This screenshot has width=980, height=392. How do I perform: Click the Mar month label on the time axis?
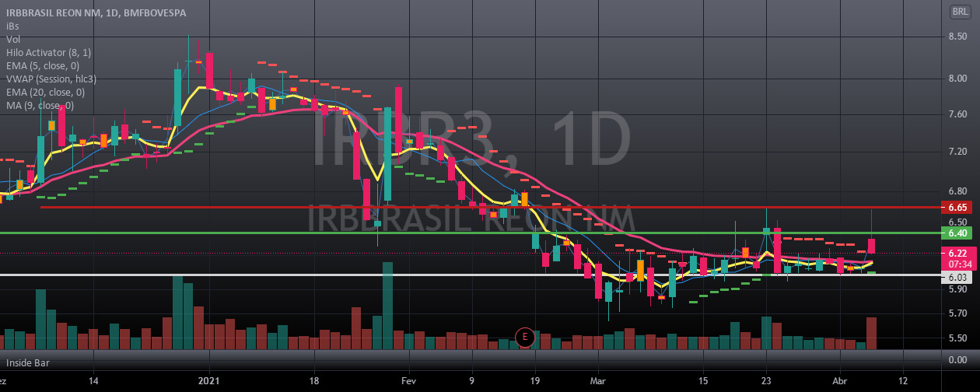click(597, 382)
